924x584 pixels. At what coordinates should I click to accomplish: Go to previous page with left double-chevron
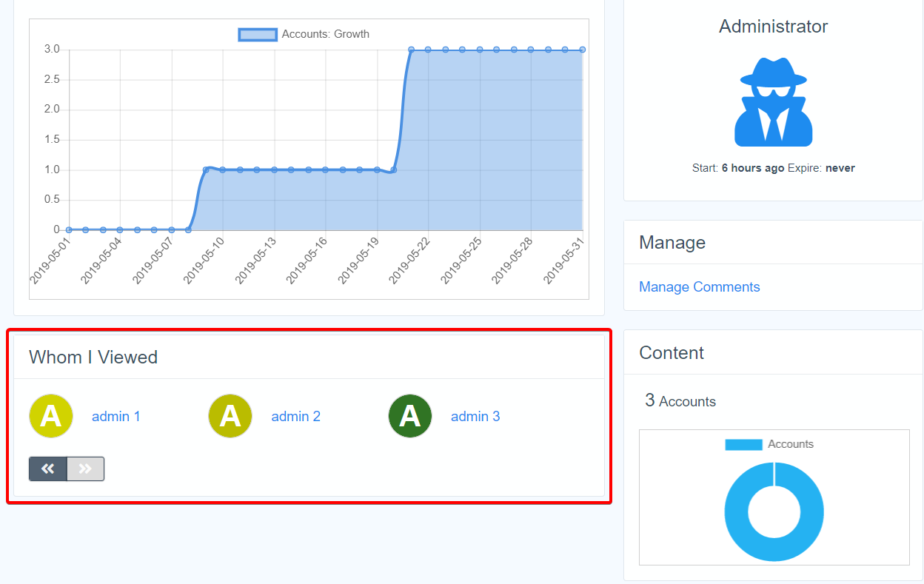pyautogui.click(x=48, y=469)
